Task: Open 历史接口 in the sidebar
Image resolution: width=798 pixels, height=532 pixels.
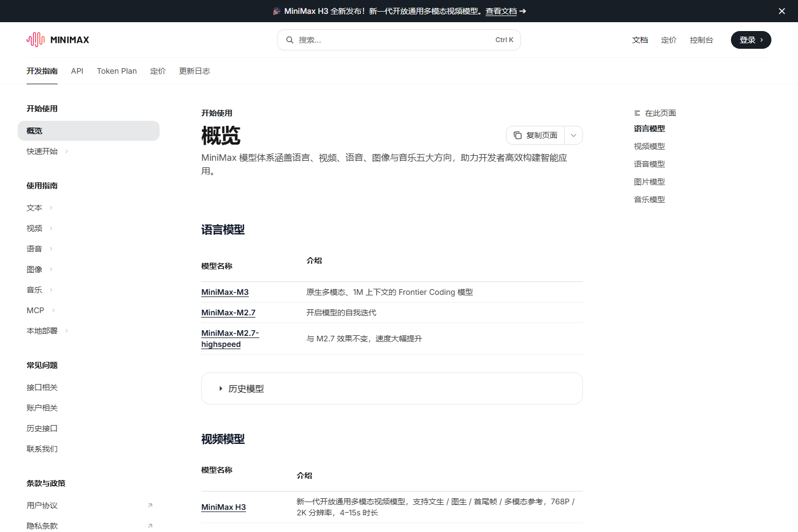Action: (42, 428)
